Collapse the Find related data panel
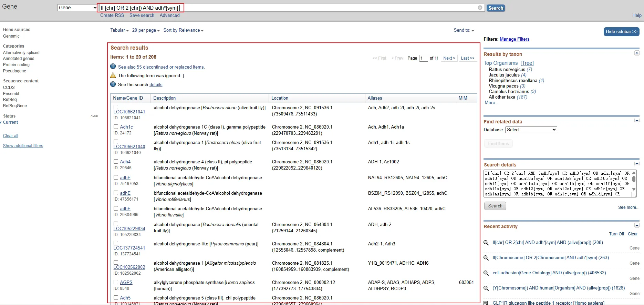The width and height of the screenshot is (644, 305). [x=637, y=121]
